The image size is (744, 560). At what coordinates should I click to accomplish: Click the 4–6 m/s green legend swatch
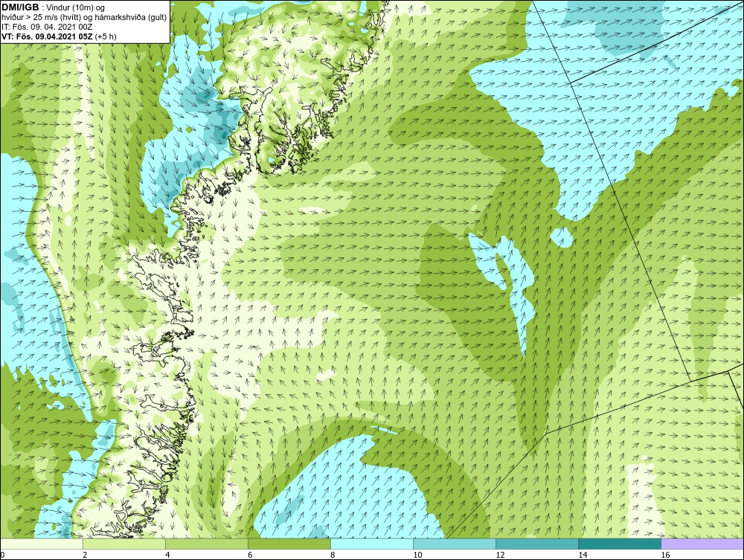click(206, 544)
